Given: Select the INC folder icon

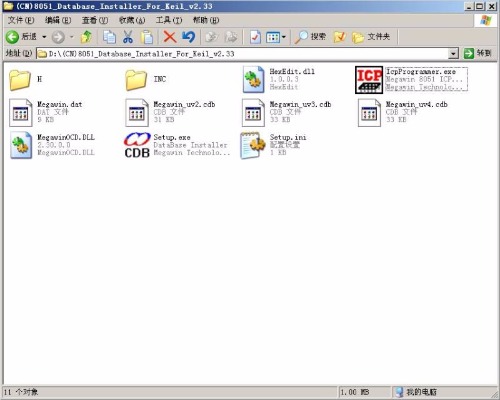Looking at the screenshot, I should pyautogui.click(x=136, y=80).
